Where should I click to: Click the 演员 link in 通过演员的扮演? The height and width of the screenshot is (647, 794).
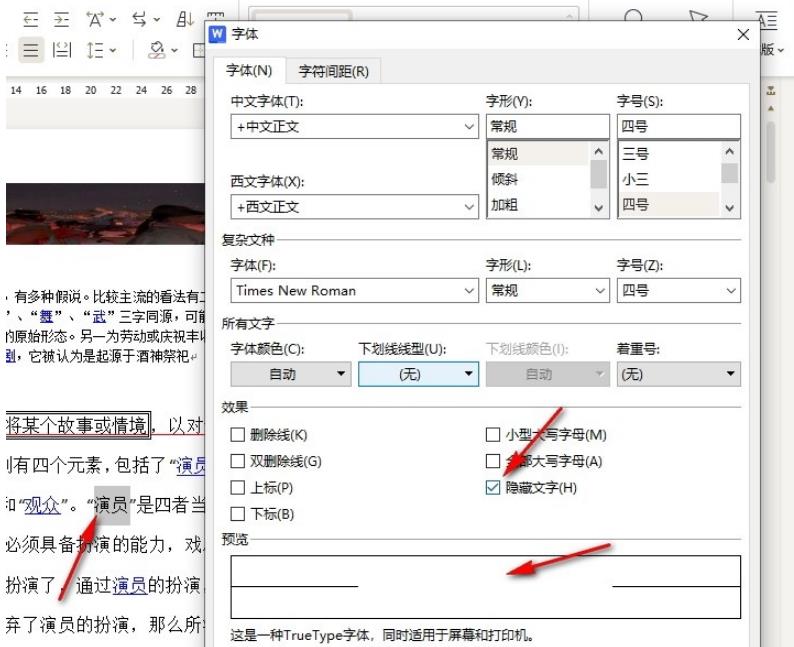click(129, 585)
